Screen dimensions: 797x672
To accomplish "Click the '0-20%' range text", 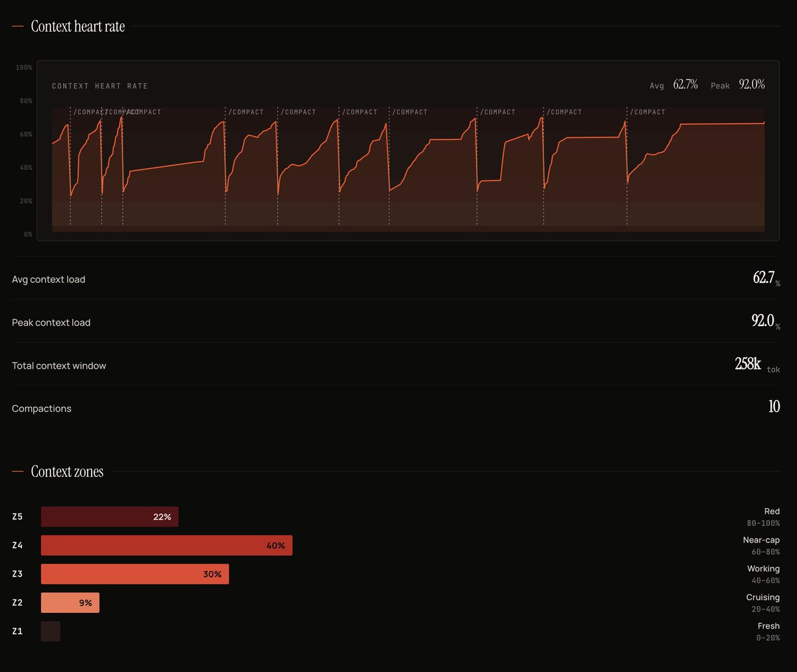I will click(x=768, y=637).
